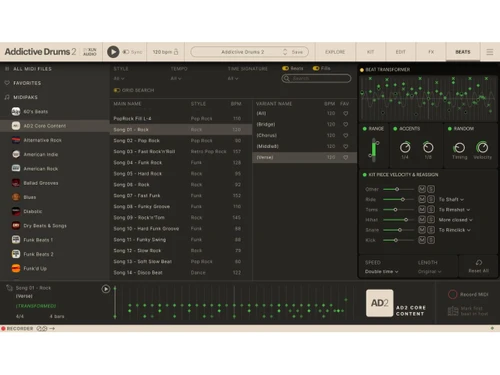
Task: Select the Alternative Rock MIDIpak icon
Action: pos(16,140)
